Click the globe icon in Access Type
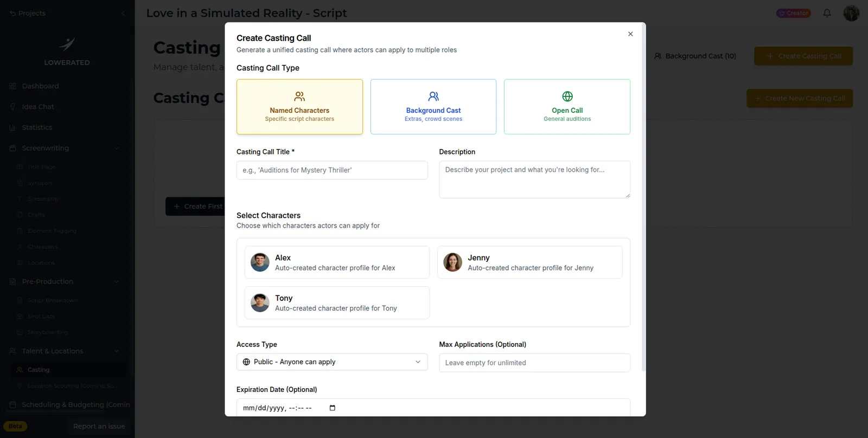868x438 pixels. click(246, 362)
